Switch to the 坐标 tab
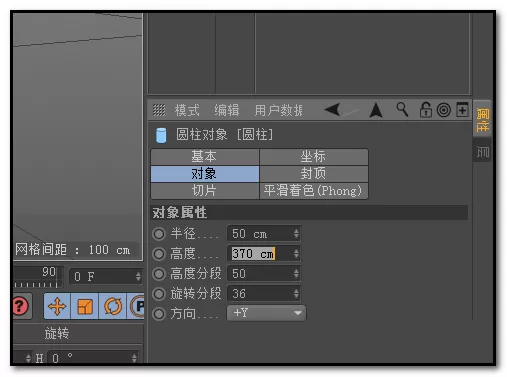507x377 pixels. click(314, 157)
